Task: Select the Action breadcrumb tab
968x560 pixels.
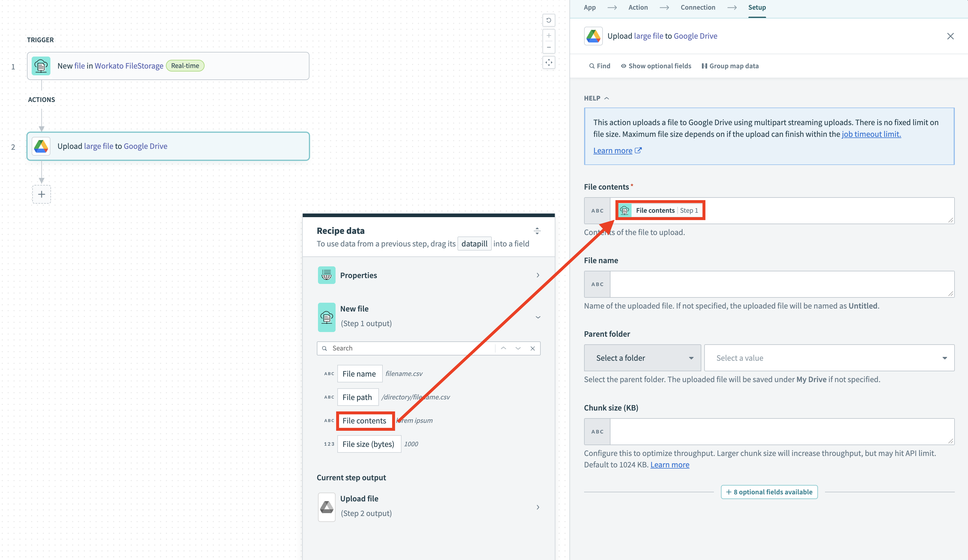Action: (638, 7)
